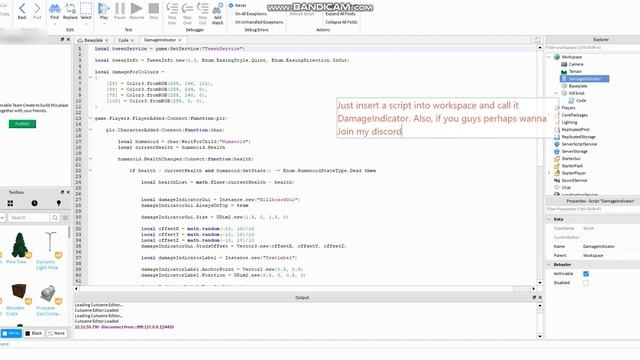Start playtest with Play button
640x360 pixels.
coord(104,11)
